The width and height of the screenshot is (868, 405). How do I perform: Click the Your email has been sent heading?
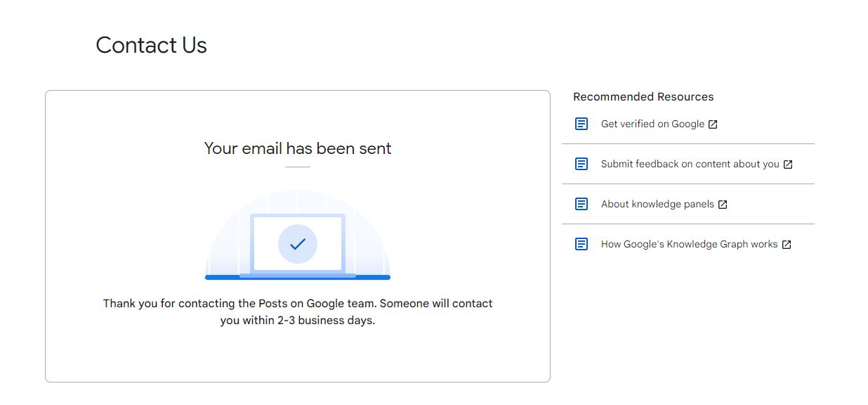(x=298, y=148)
